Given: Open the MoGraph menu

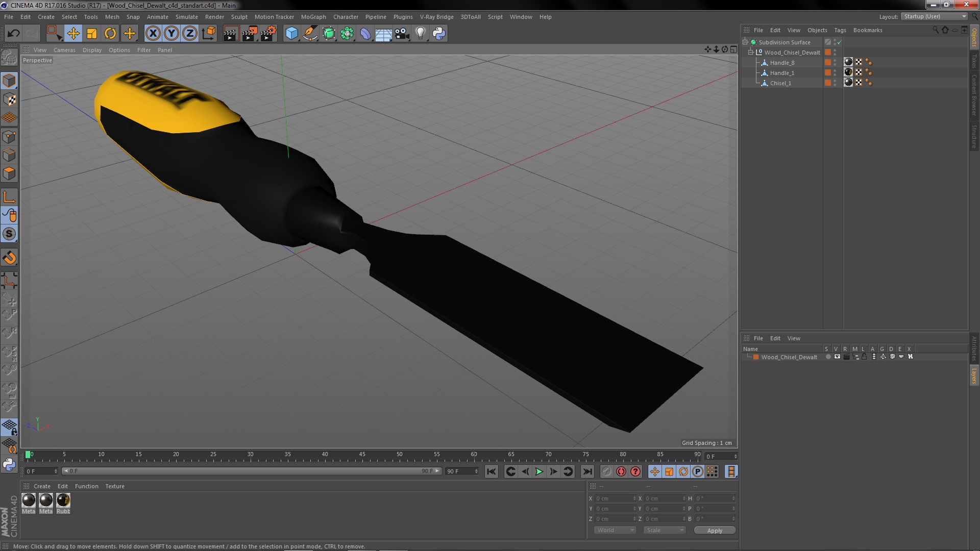Looking at the screenshot, I should (x=313, y=17).
